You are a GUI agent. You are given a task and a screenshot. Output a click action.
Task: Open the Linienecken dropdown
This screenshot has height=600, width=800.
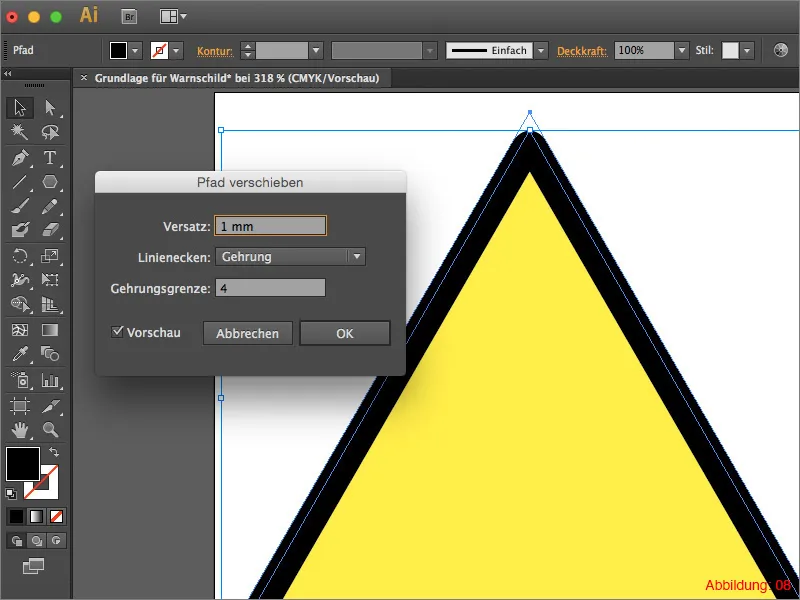(x=290, y=257)
